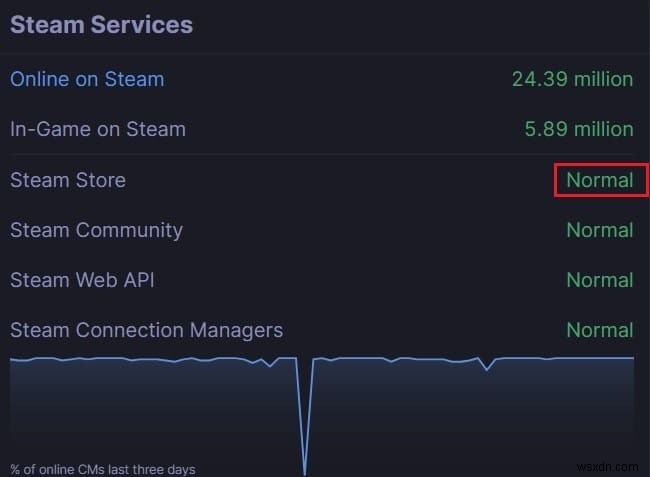Click the highlighted Steam Store Normal status

(x=600, y=180)
